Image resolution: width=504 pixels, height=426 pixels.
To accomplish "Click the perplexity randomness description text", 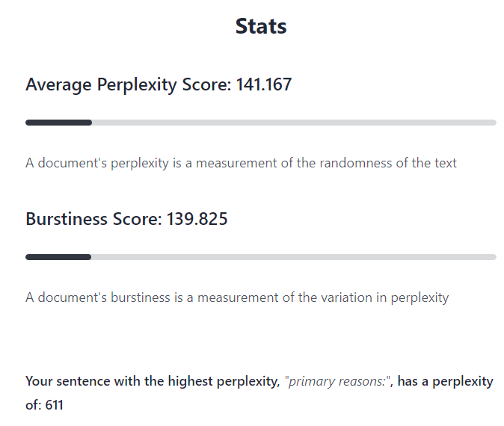I will (x=241, y=163).
